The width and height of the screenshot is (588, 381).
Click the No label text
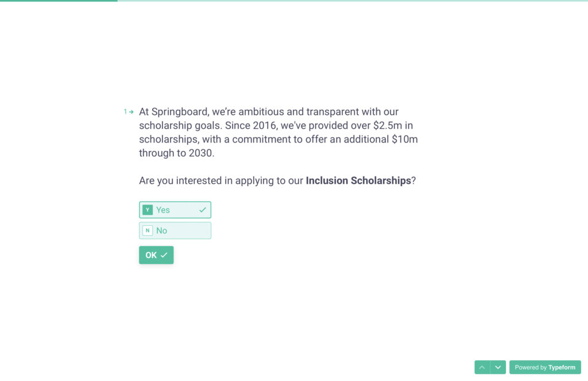point(161,230)
